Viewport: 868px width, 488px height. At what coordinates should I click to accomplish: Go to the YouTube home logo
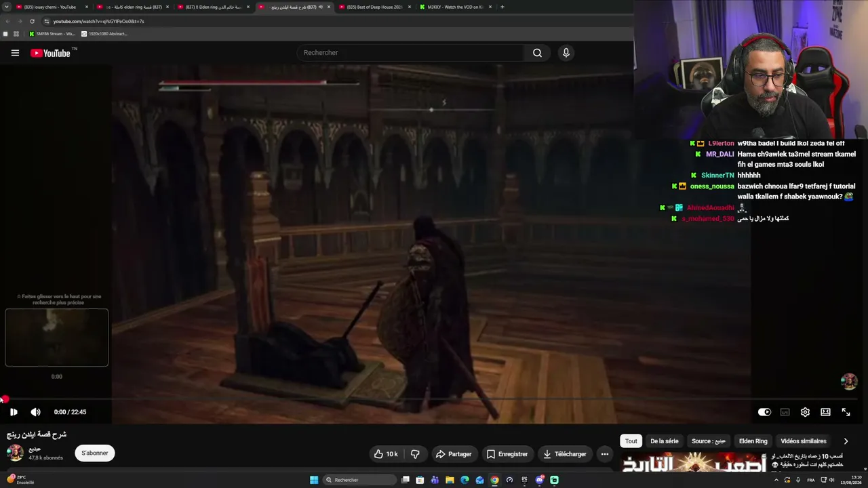click(x=50, y=53)
